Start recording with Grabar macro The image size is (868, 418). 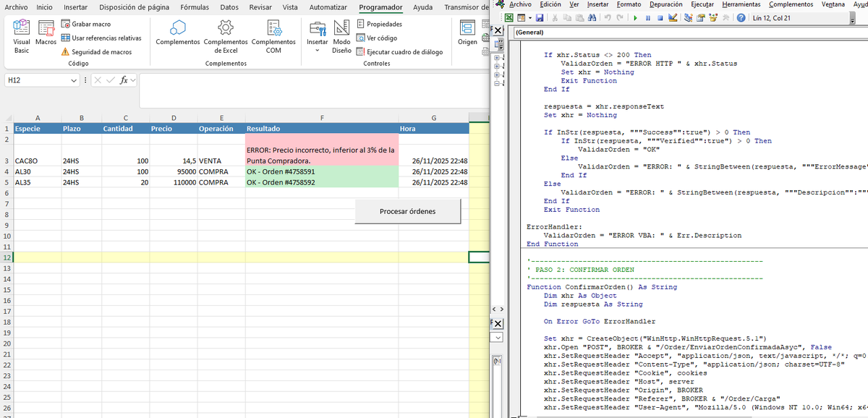coord(85,24)
